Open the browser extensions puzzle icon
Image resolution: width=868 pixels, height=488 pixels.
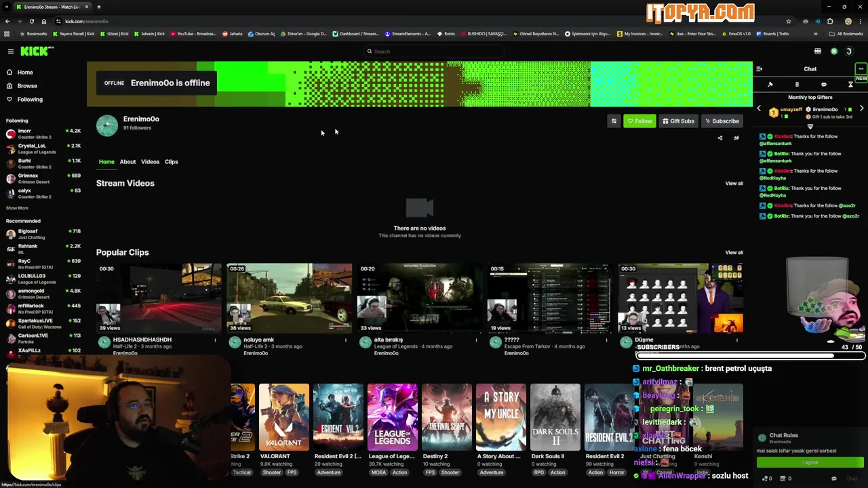[x=830, y=22]
